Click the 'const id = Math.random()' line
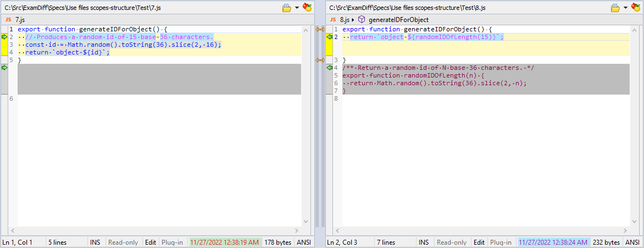644x248 pixels. coord(123,45)
